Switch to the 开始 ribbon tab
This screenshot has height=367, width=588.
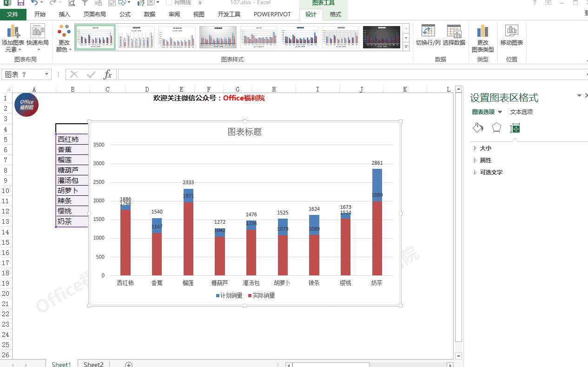40,14
